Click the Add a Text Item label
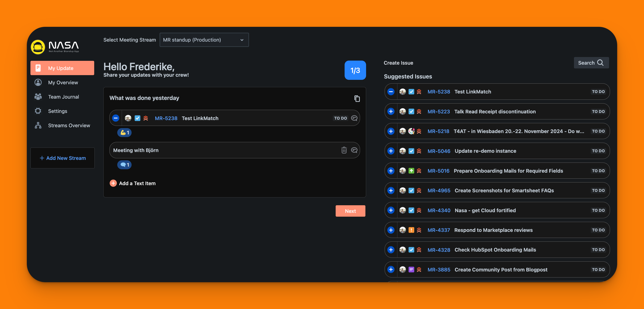The image size is (644, 309). [137, 183]
